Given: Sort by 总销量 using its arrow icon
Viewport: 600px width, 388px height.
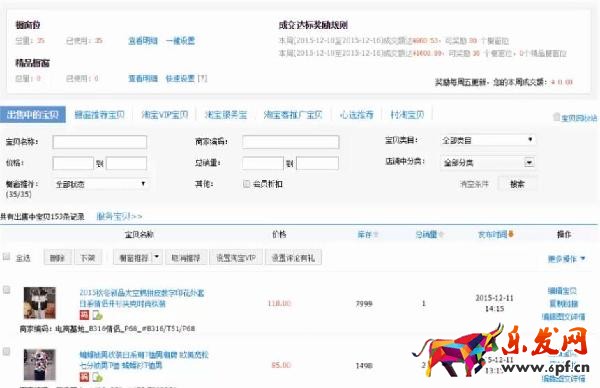Looking at the screenshot, I should coord(441,234).
